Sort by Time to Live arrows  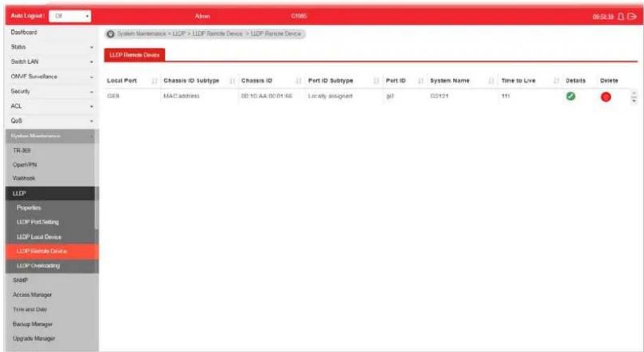tap(556, 81)
